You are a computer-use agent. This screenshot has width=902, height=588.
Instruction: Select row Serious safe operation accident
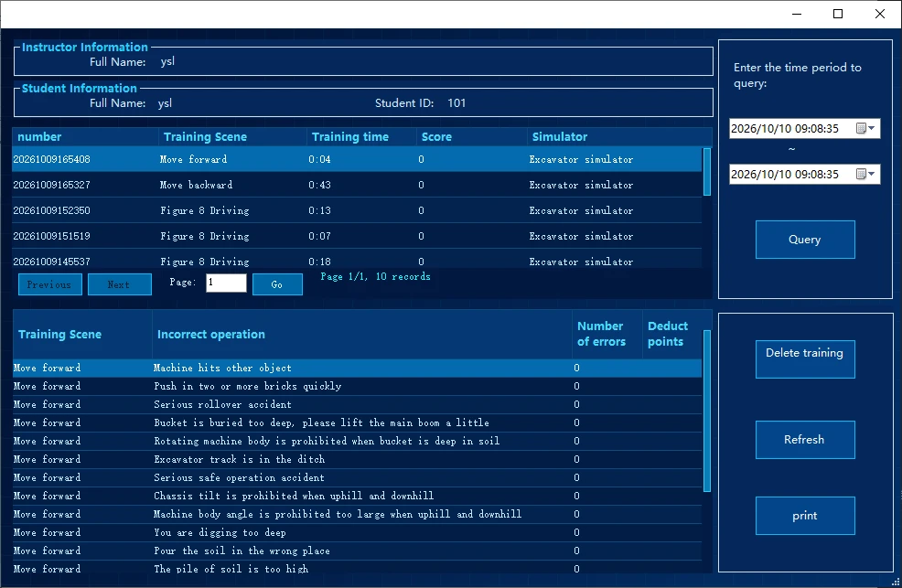[x=357, y=477]
